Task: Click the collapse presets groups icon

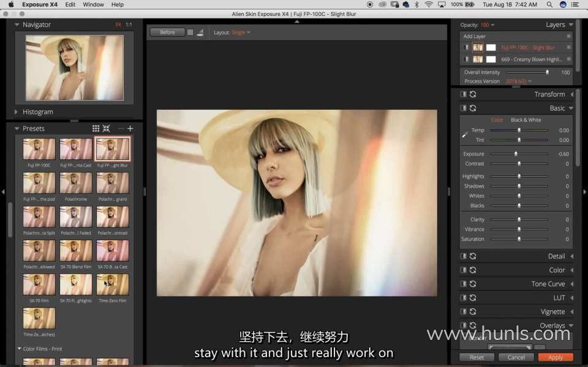Action: (x=106, y=129)
